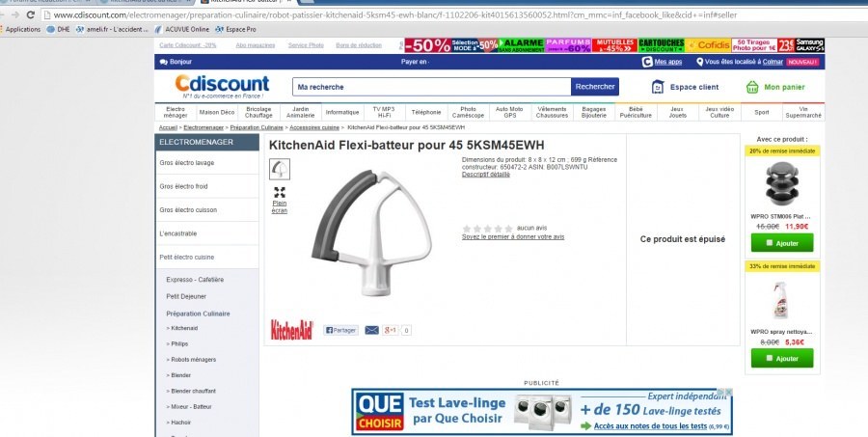Expand Gros électro lavage section
The width and height of the screenshot is (868, 437).
(x=207, y=163)
